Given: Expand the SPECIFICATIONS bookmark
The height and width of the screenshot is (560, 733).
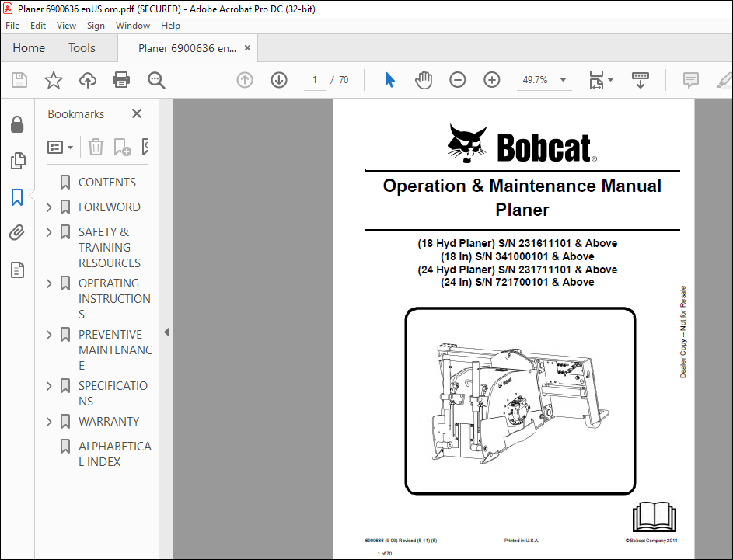Looking at the screenshot, I should 49,386.
